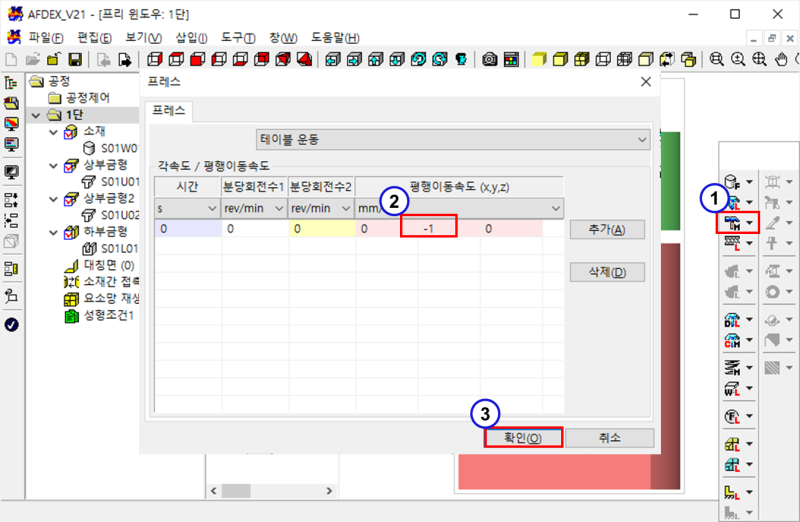Click the -1 velocity input cell
Viewport: 800px width, 522px height.
tap(428, 229)
